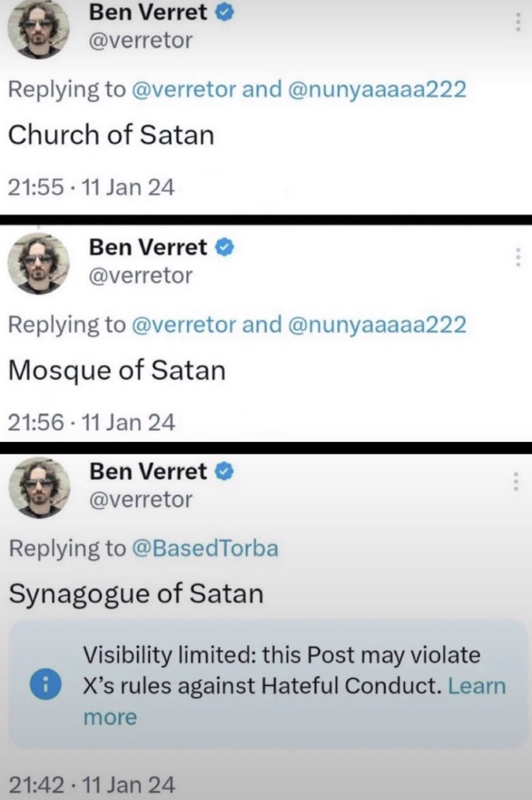This screenshot has height=800, width=532.
Task: Open @BasedTorba profile link
Action: (x=205, y=548)
